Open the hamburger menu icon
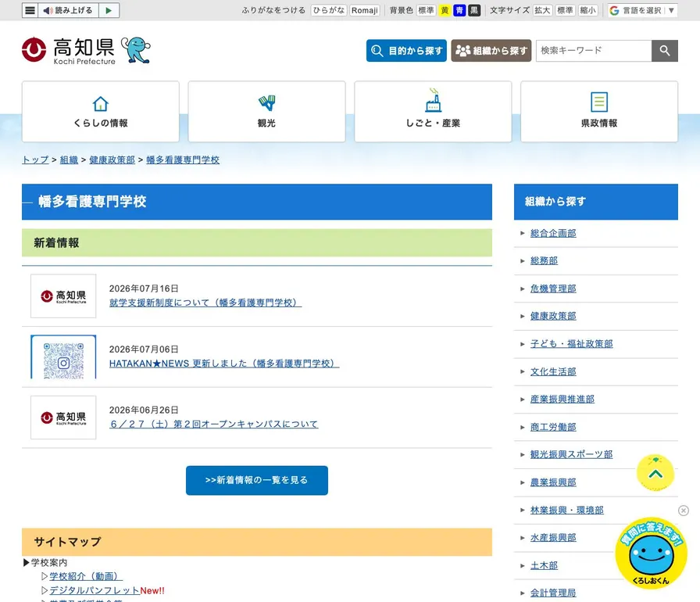The height and width of the screenshot is (602, 700). [x=30, y=10]
